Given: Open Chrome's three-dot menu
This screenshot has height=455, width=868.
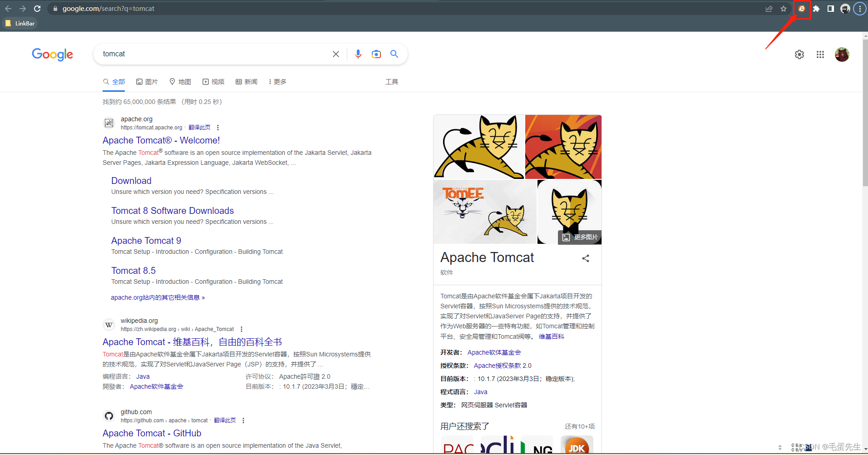Looking at the screenshot, I should coord(860,9).
